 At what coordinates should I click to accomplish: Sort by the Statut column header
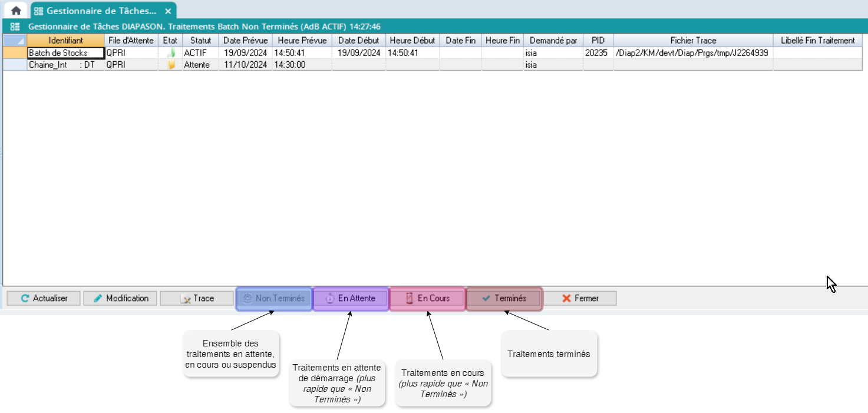pyautogui.click(x=200, y=40)
